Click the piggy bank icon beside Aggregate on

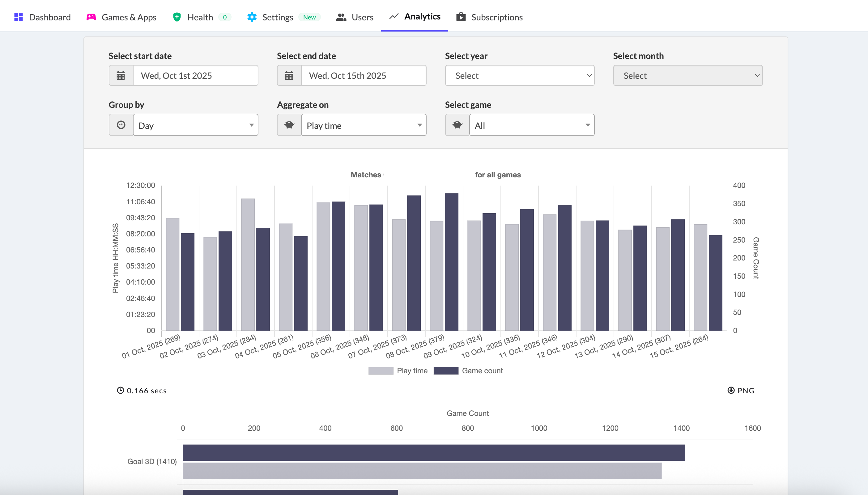[289, 125]
